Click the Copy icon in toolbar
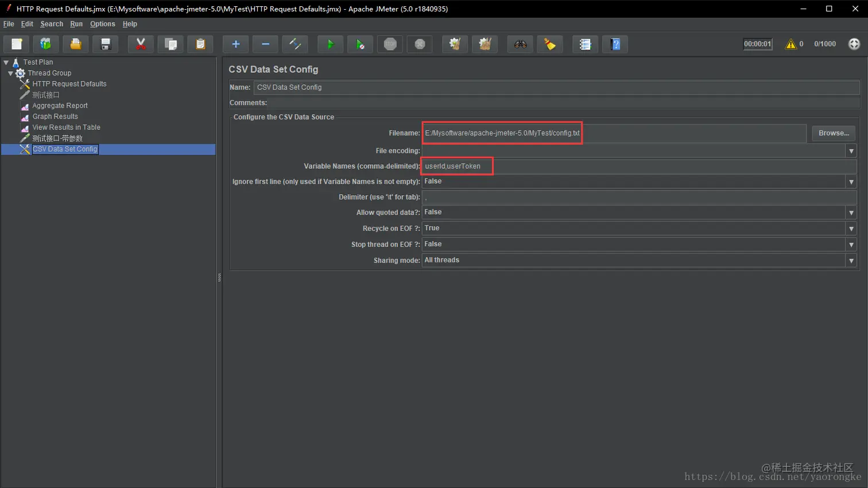 170,44
